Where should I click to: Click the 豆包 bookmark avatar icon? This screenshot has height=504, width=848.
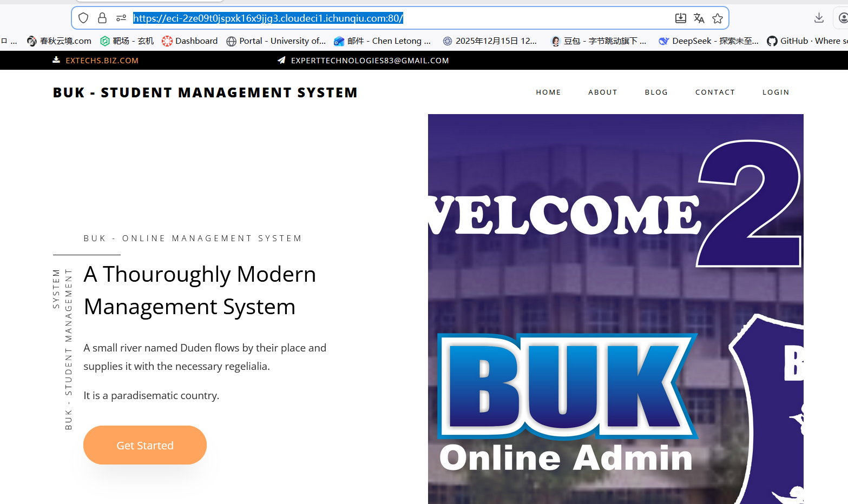pos(556,41)
